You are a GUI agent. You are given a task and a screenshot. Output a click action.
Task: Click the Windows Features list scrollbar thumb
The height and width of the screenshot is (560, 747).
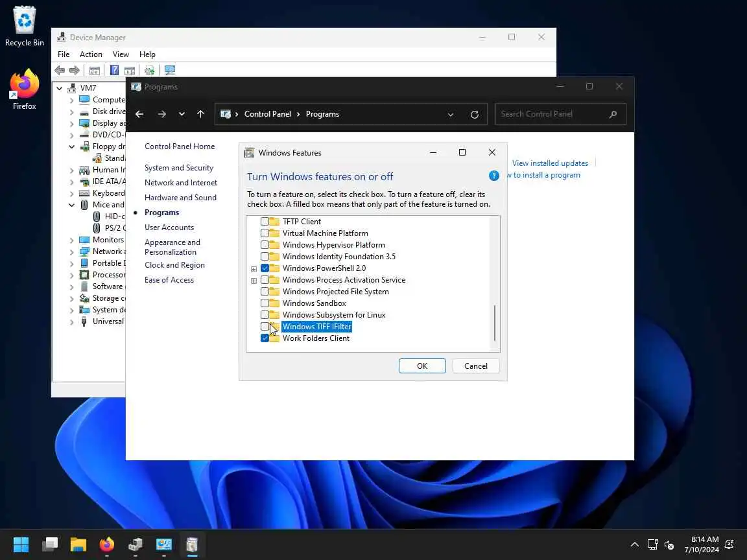click(x=495, y=323)
